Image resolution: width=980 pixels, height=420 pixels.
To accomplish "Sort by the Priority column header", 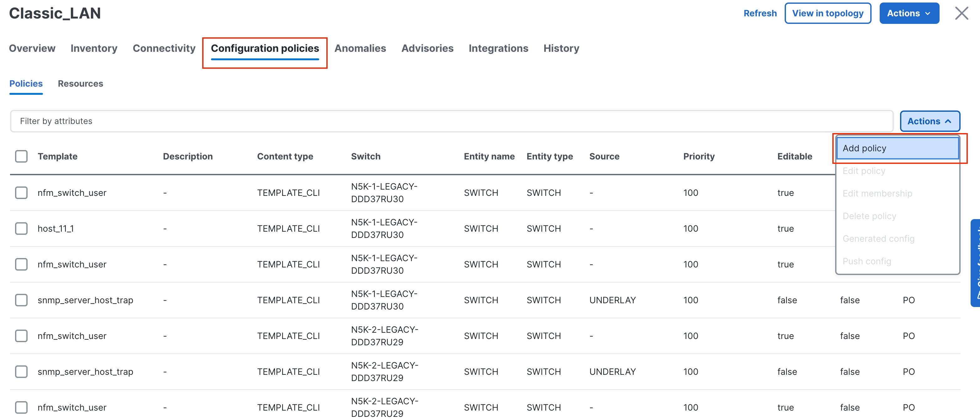I will [698, 156].
